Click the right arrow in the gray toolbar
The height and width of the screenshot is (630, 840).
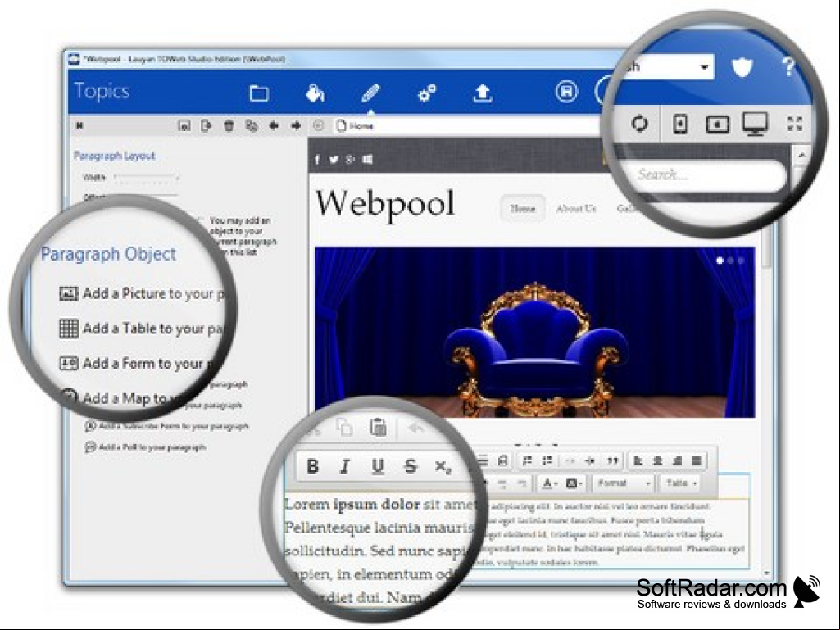(x=296, y=126)
